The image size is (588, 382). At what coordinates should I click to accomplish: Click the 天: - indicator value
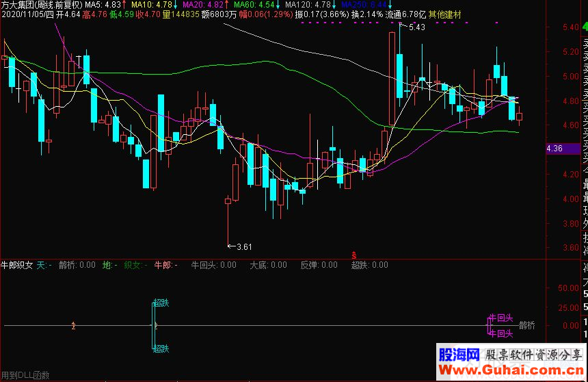click(44, 265)
